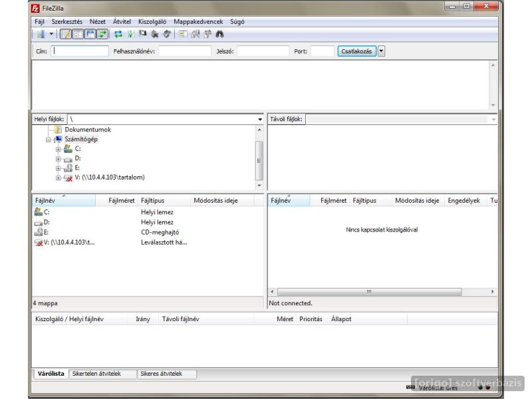
Task: Click the Dokumentumok folder icon in tree
Action: pos(58,130)
